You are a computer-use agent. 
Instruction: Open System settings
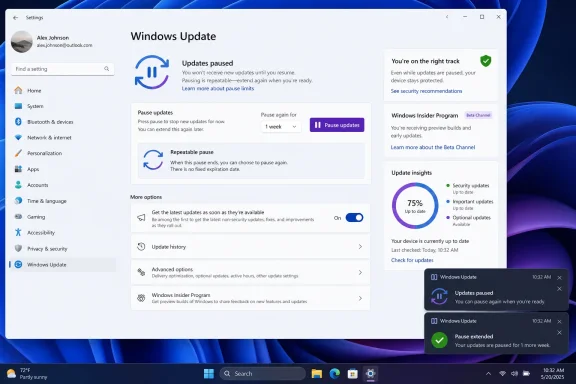click(62, 106)
